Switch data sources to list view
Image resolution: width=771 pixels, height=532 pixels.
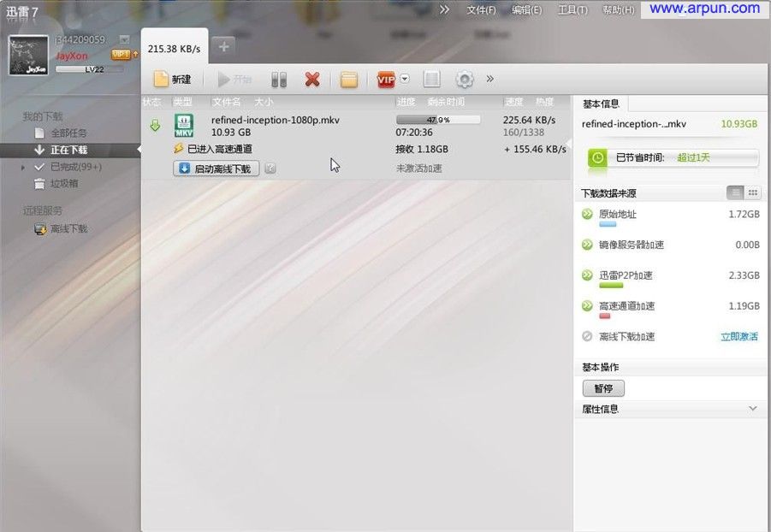(x=735, y=192)
